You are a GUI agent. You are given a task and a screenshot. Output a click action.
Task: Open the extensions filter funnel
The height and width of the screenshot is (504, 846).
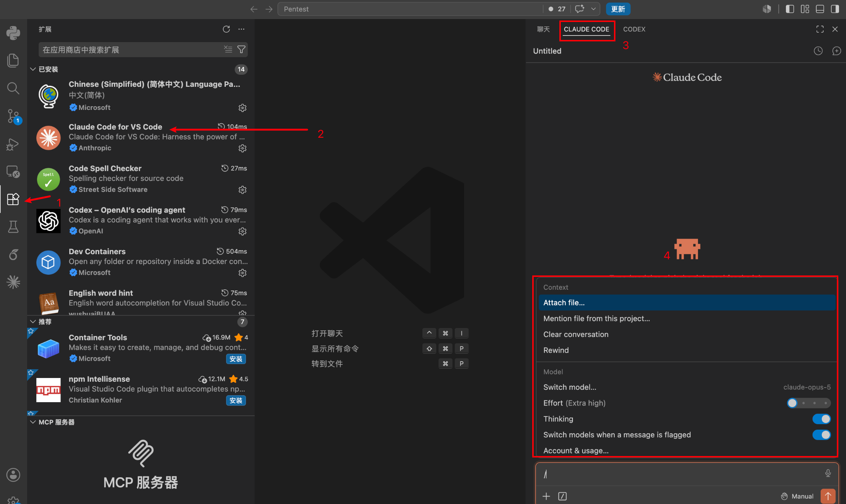pos(241,49)
